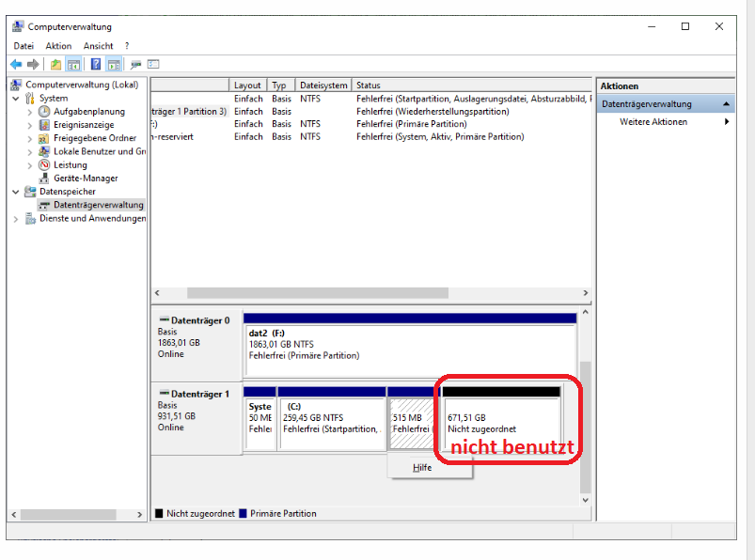This screenshot has height=560, width=755.
Task: Collapse the Datenträgerverwaltung actions section arrow
Action: pyautogui.click(x=726, y=104)
